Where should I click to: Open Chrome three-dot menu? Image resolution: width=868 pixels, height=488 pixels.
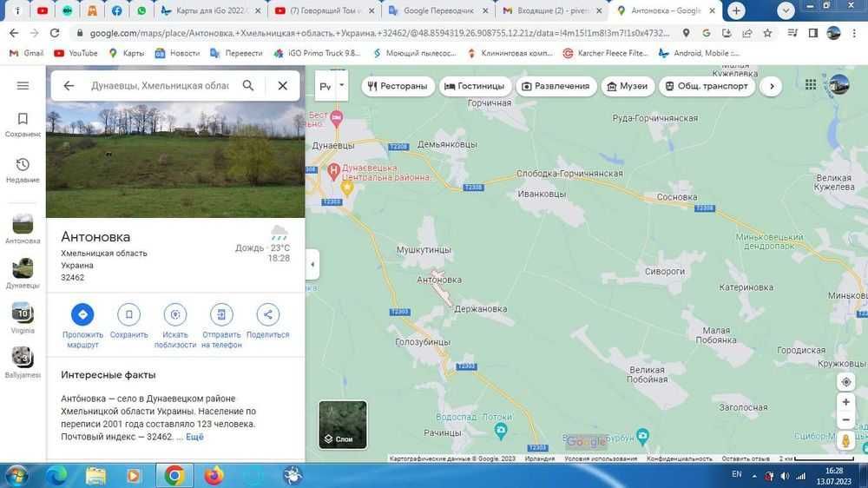(855, 33)
